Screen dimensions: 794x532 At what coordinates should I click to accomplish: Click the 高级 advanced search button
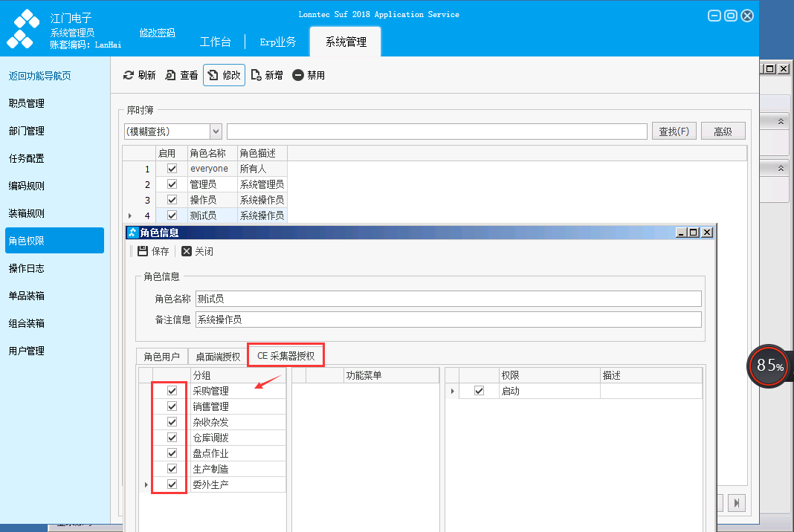coord(723,132)
